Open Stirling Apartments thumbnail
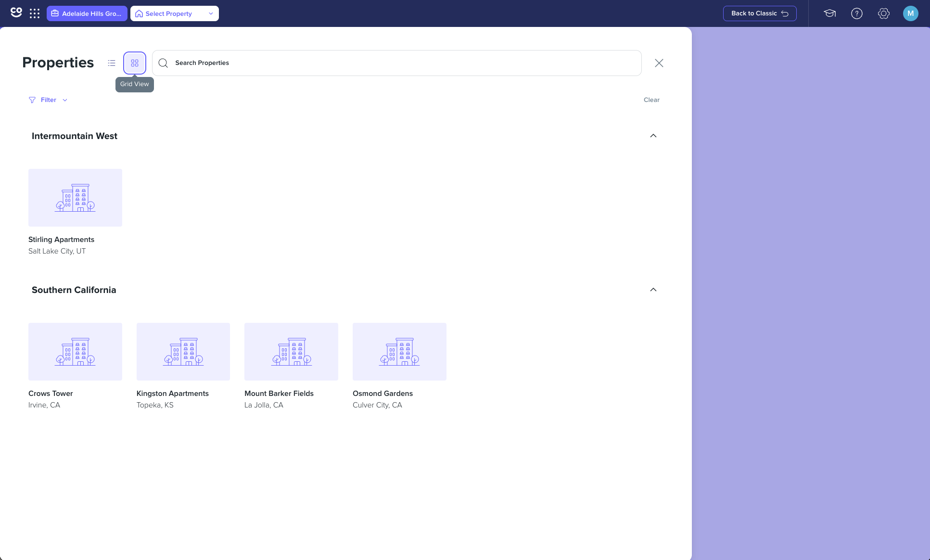The image size is (930, 560). tap(75, 198)
